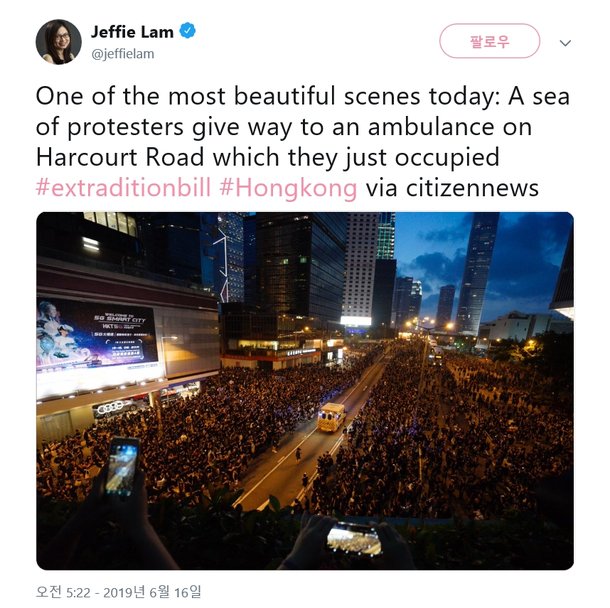
Task: Open the #extraditionbill hashtag
Action: (x=123, y=188)
